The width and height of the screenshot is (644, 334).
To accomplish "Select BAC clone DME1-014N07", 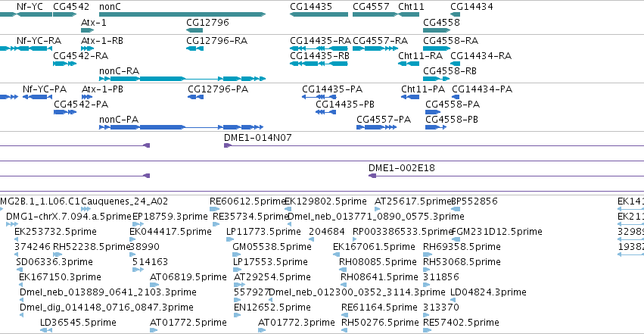I will (434, 145).
